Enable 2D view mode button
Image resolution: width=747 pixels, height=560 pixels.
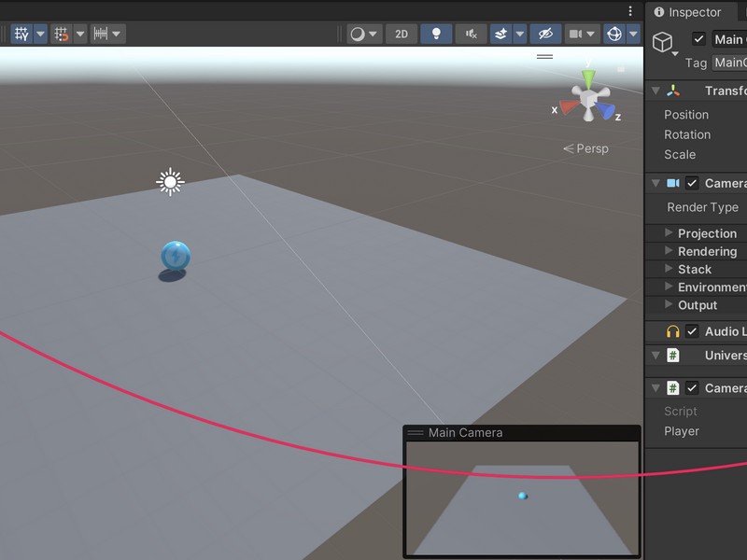tap(401, 34)
